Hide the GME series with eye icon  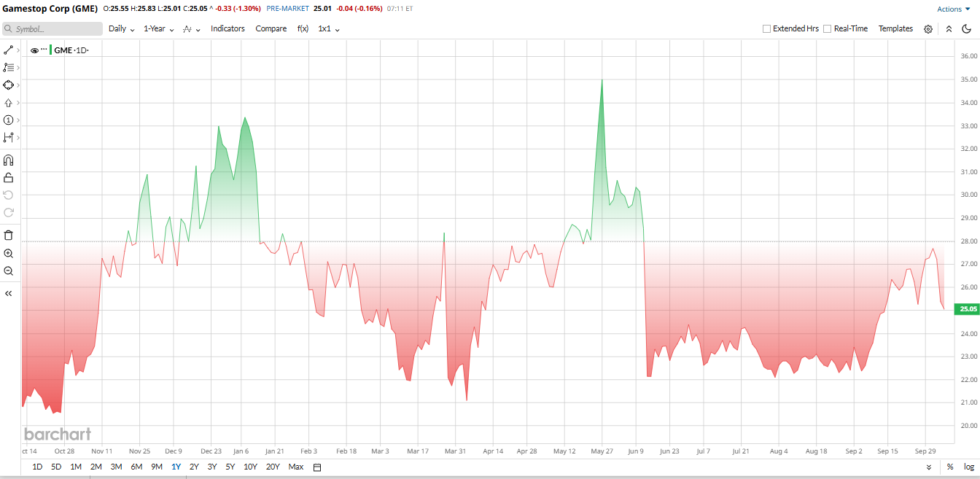tap(34, 50)
